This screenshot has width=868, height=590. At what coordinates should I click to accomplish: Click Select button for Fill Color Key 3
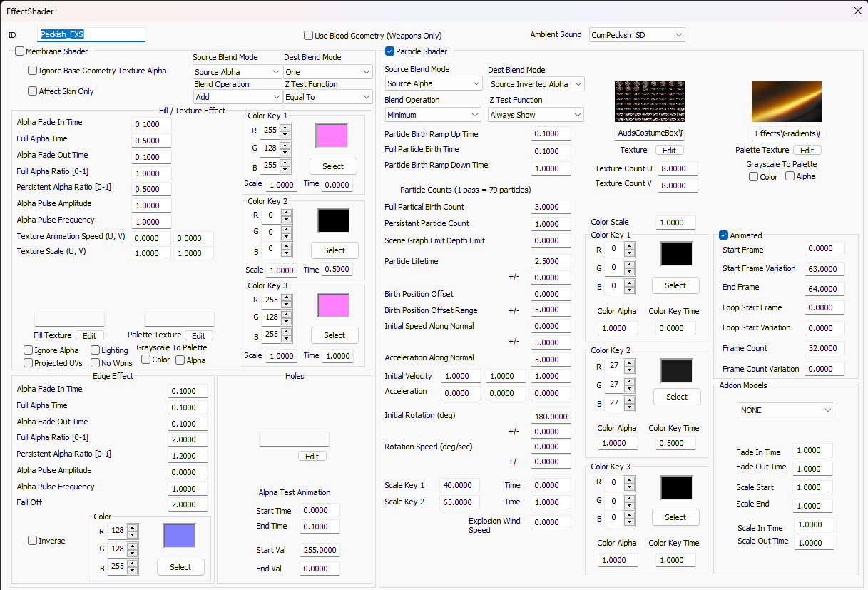coord(335,335)
